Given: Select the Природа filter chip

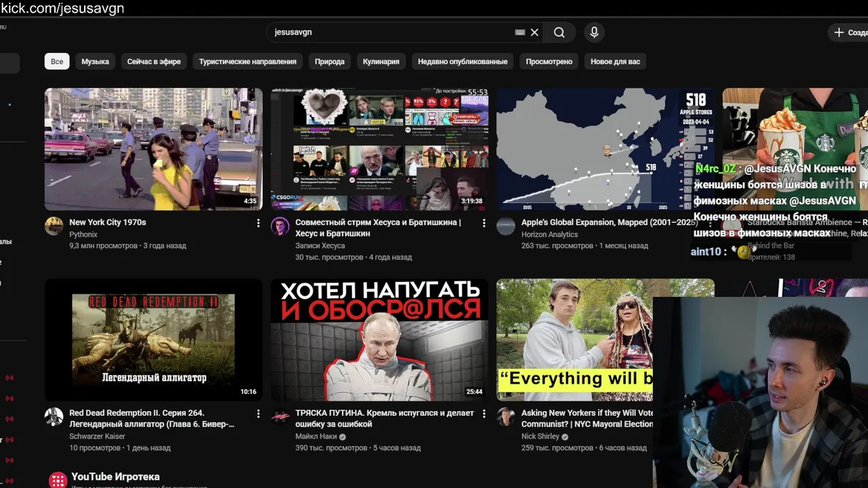Looking at the screenshot, I should tap(330, 61).
